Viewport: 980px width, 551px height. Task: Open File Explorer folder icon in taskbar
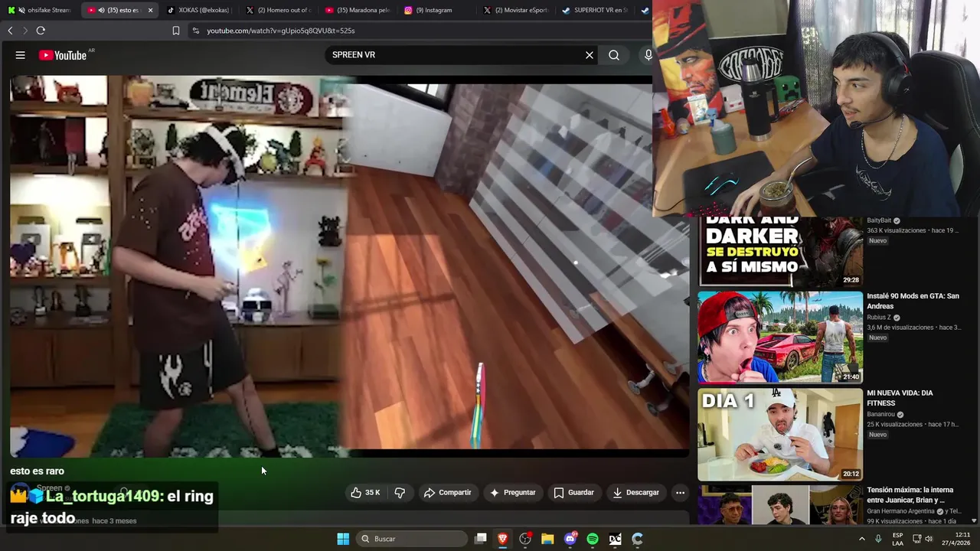pyautogui.click(x=547, y=539)
